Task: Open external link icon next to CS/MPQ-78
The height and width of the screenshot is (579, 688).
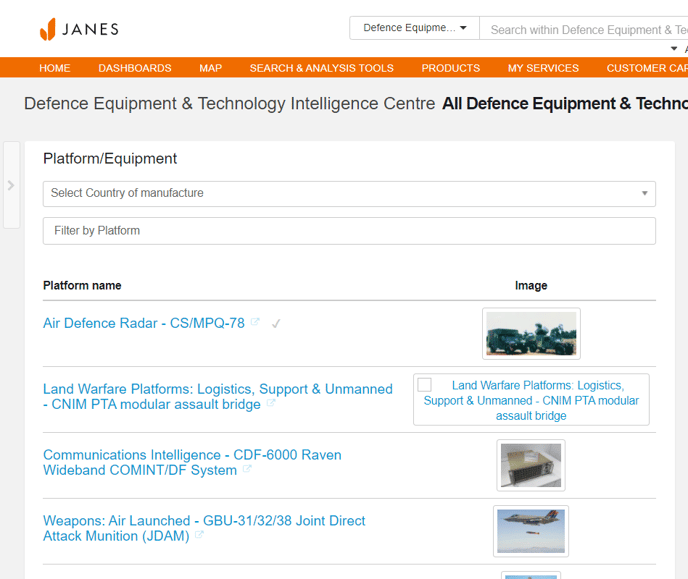Action: tap(255, 322)
